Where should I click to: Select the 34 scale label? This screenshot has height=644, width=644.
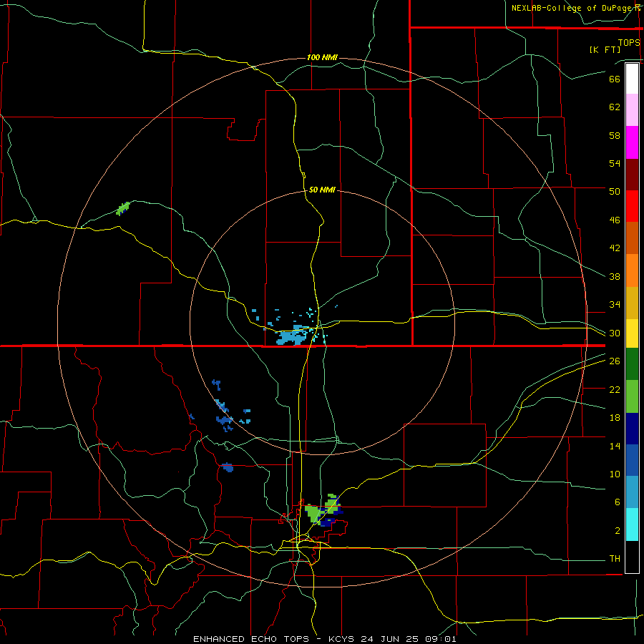[615, 305]
